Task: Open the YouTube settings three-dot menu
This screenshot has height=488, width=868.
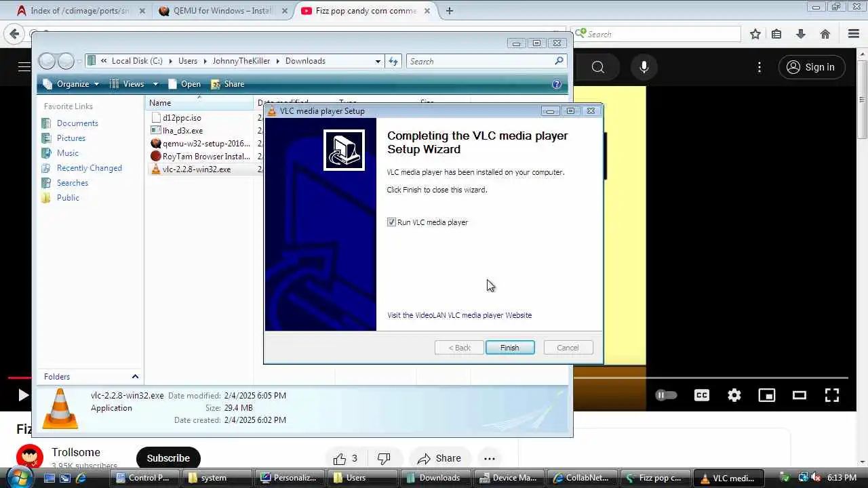Action: (759, 67)
